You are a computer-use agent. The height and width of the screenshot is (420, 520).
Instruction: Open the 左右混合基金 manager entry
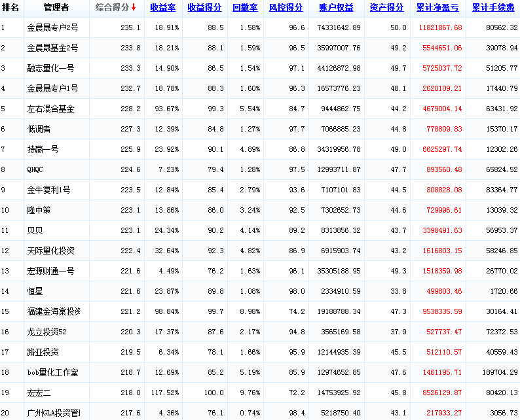(50, 109)
